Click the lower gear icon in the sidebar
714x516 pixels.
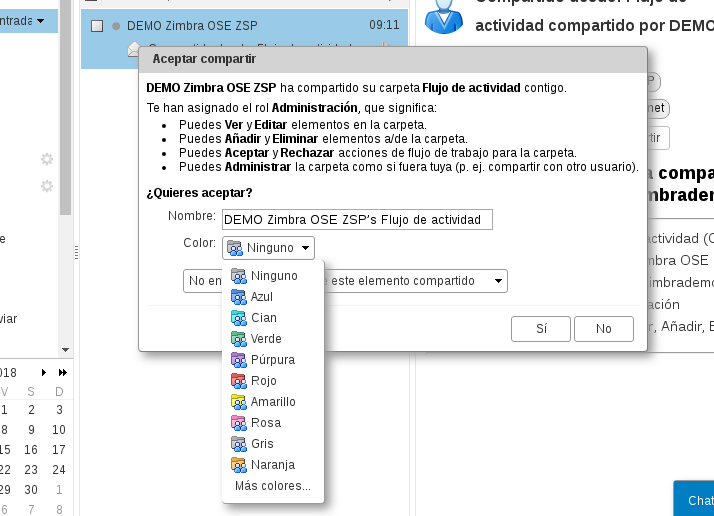click(x=47, y=186)
